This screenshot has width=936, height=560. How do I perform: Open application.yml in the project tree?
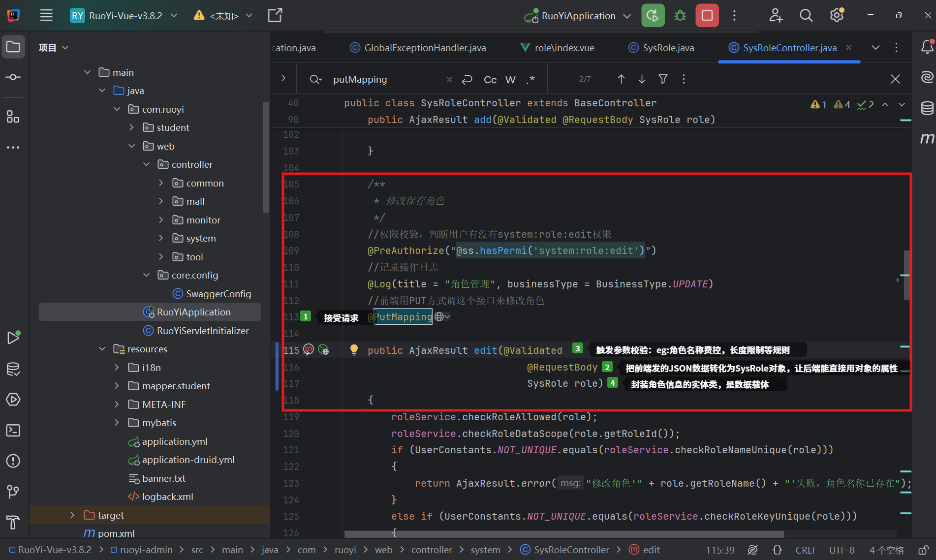168,441
